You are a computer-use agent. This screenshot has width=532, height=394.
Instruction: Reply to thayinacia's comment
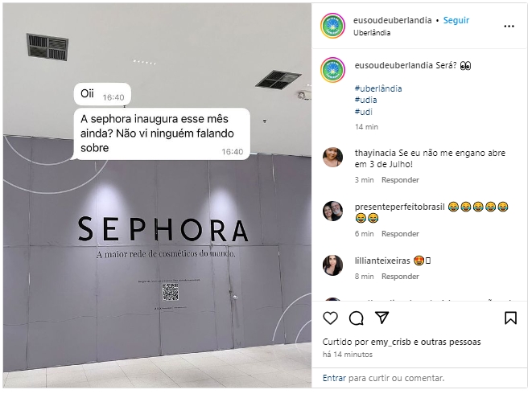[x=400, y=180]
